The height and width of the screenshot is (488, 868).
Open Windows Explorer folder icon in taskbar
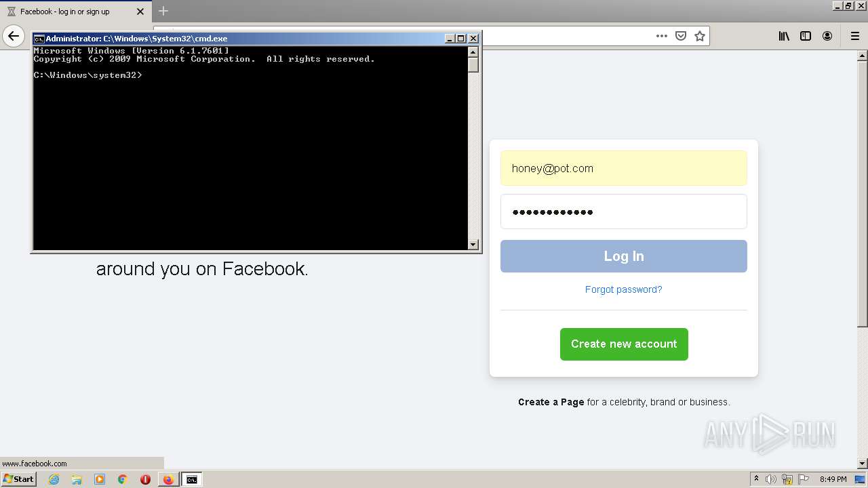pyautogui.click(x=77, y=479)
